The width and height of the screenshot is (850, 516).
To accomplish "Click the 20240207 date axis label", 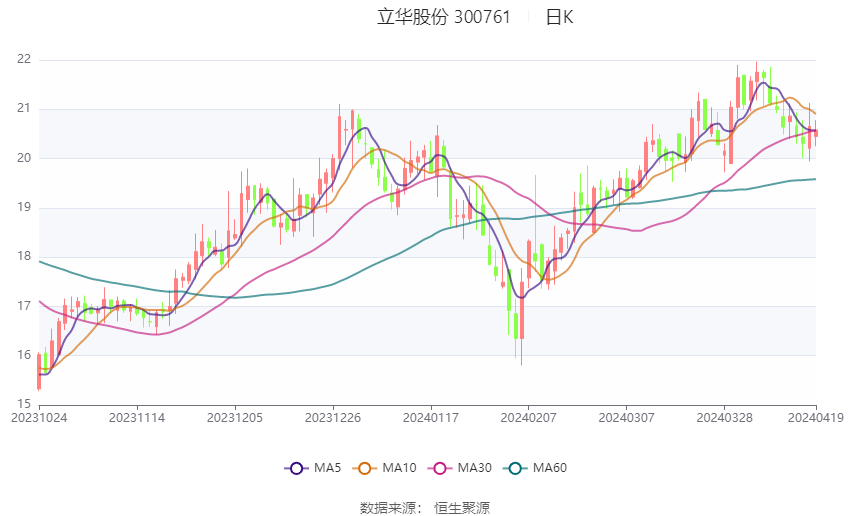I will point(529,418).
